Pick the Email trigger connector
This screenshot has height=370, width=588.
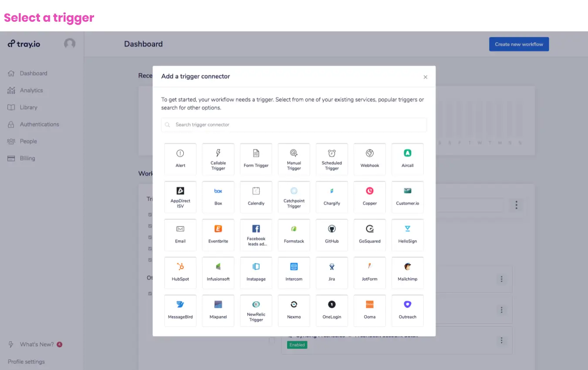[180, 235]
